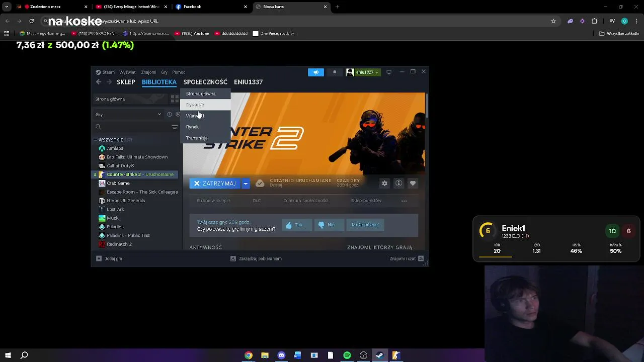The height and width of the screenshot is (362, 644).
Task: Collapse the WSZYSTKIE games category
Action: coord(95,140)
